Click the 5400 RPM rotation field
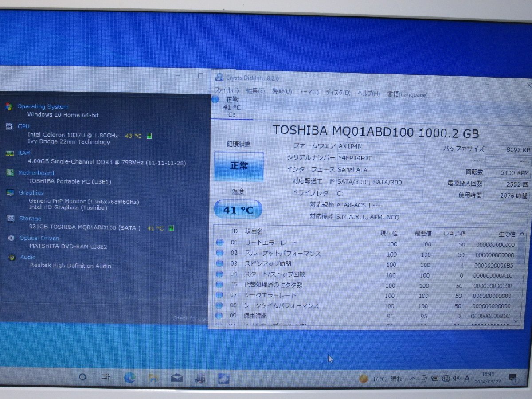The image size is (532, 399). (x=509, y=172)
